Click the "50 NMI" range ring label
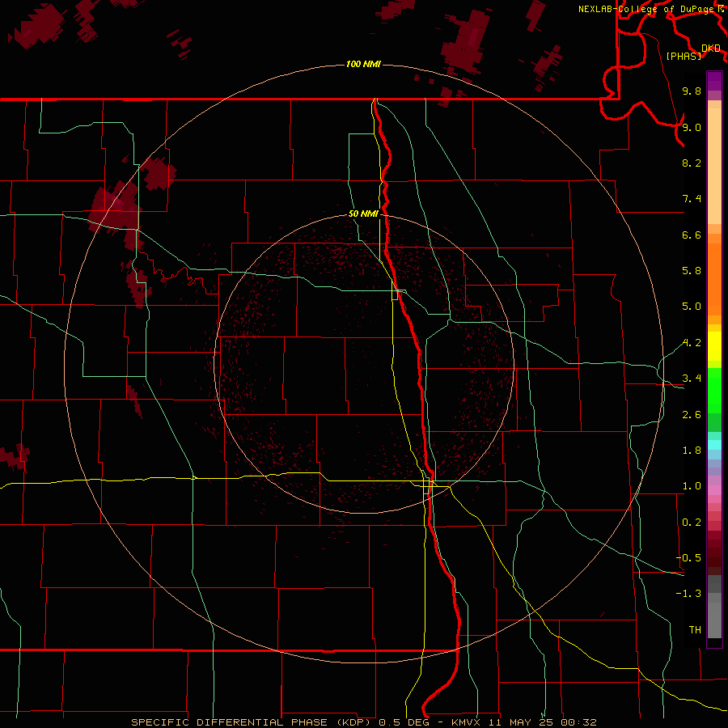728x728 pixels. [363, 214]
